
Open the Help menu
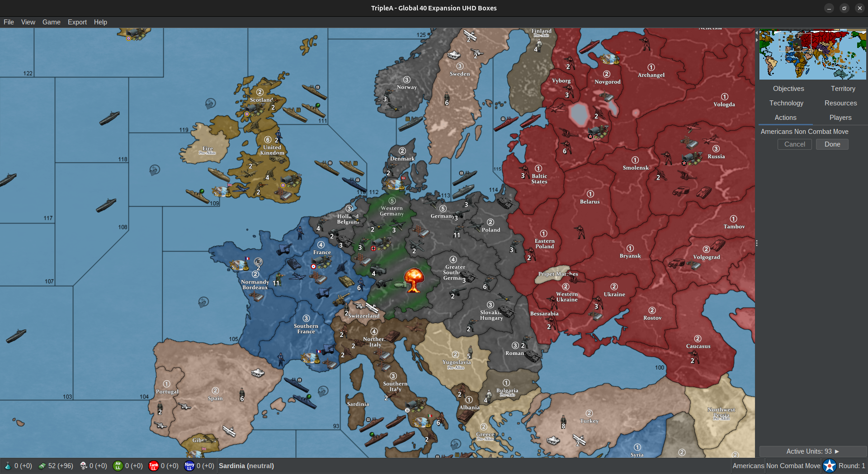100,22
